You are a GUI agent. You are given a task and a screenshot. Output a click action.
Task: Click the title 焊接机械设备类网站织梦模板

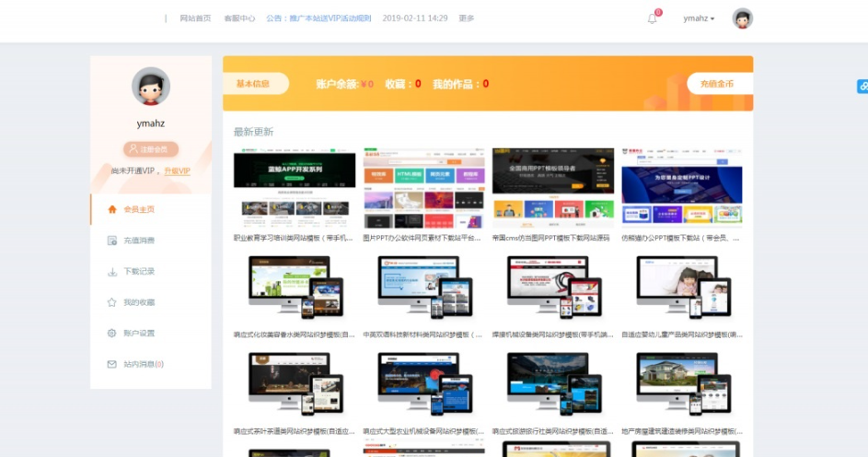point(552,334)
